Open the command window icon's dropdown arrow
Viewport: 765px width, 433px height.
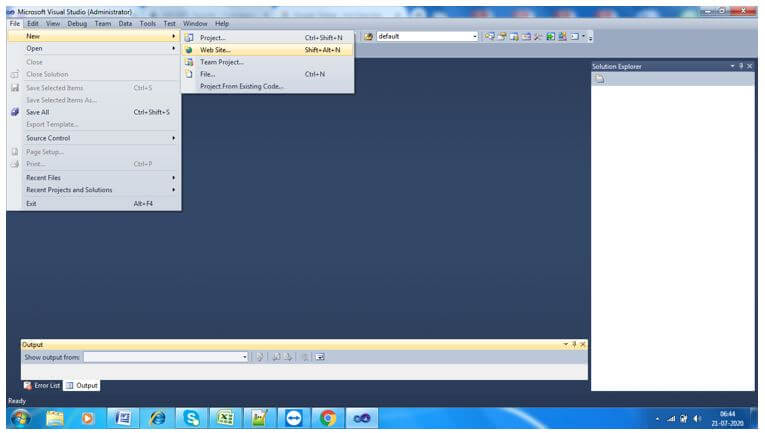pos(583,36)
